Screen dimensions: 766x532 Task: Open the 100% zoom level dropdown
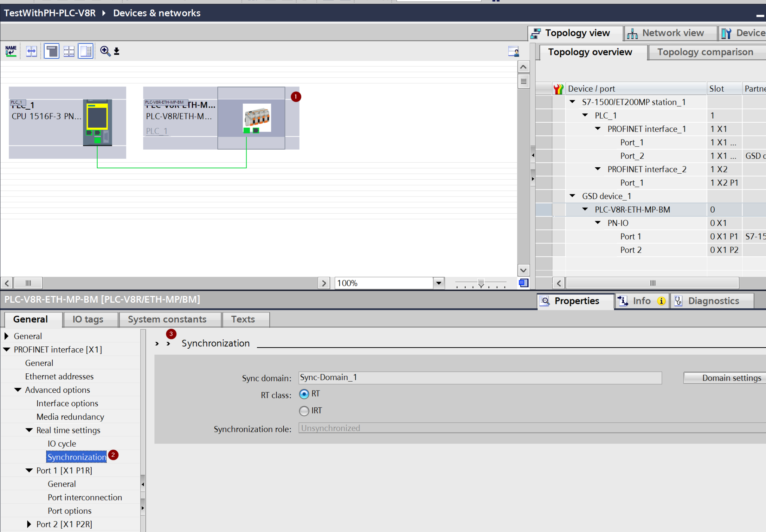pos(439,283)
